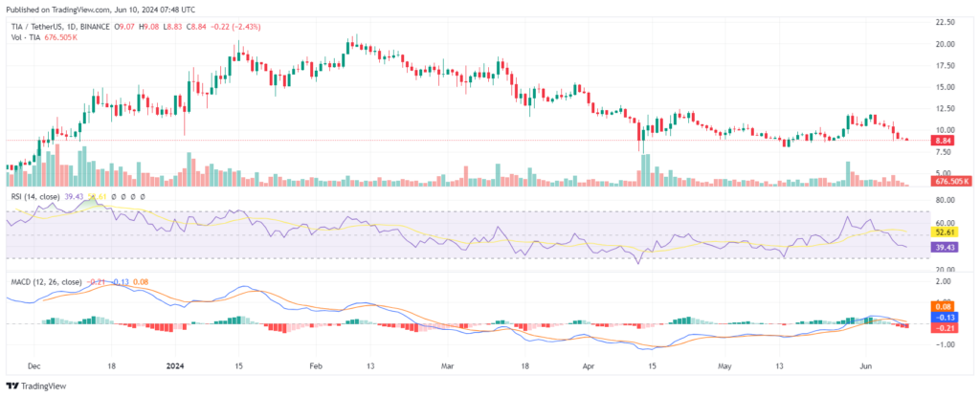This screenshot has width=980, height=397.
Task: Click the red -0.21 MACD histogram tag
Action: point(943,327)
